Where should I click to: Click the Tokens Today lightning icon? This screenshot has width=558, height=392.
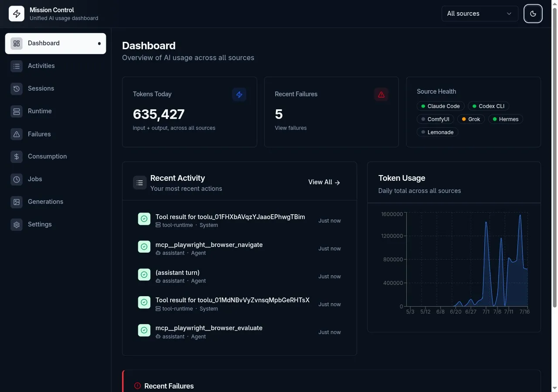[239, 95]
